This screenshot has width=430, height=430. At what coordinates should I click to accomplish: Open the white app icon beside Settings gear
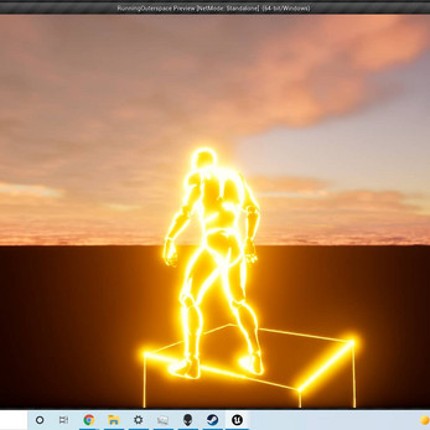(x=163, y=420)
